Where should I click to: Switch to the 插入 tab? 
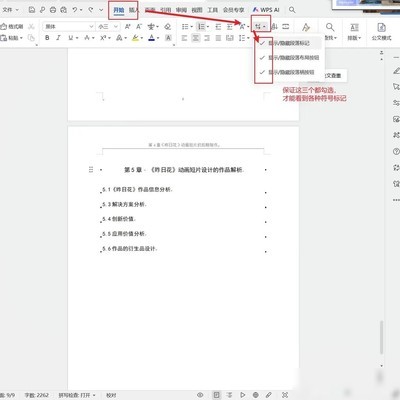(133, 10)
